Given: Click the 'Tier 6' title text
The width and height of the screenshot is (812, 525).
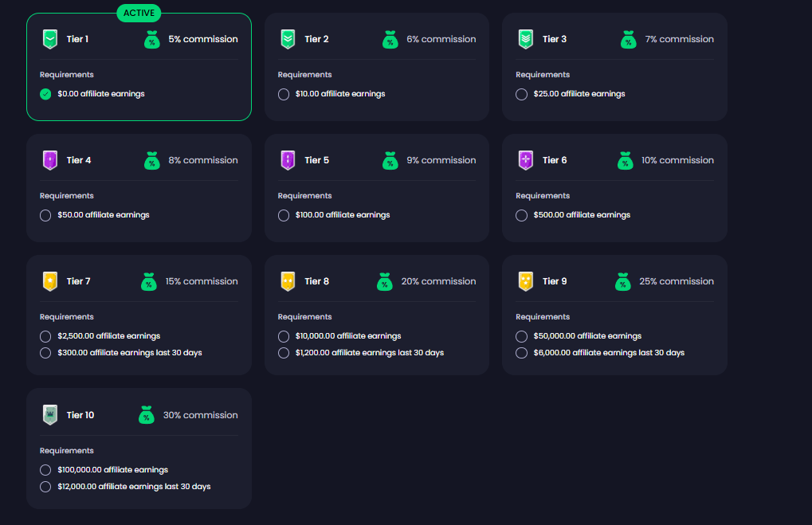Looking at the screenshot, I should pos(555,160).
